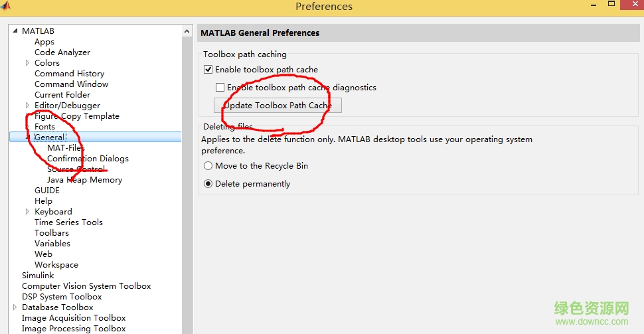Viewport: 644px width, 334px height.
Task: Expand the Colors tree node
Action: (27, 63)
